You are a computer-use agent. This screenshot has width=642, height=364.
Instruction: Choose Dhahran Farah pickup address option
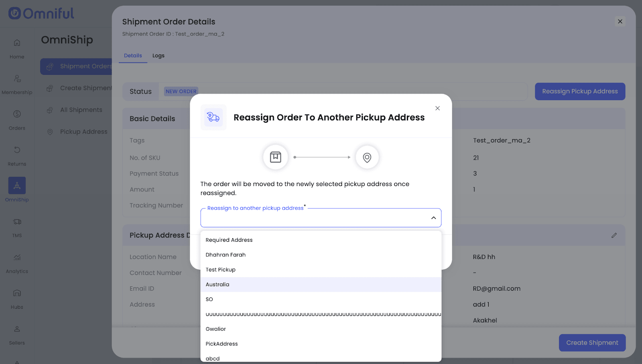click(x=226, y=255)
